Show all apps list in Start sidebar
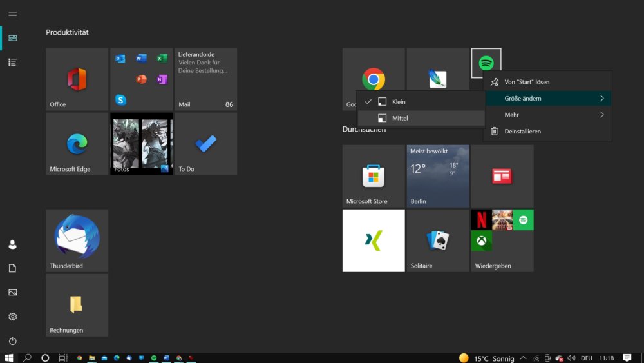This screenshot has width=644, height=363. (13, 62)
